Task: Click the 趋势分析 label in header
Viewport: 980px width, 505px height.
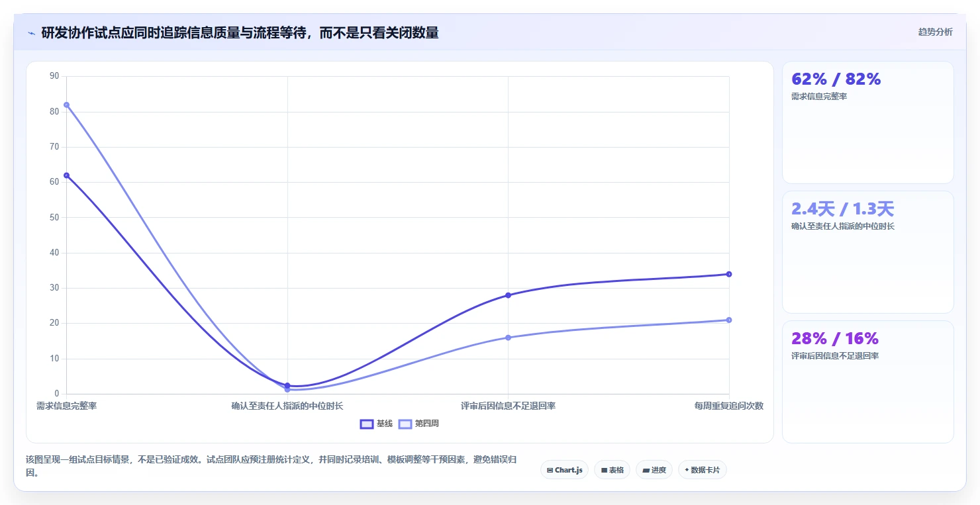Action: tap(935, 32)
